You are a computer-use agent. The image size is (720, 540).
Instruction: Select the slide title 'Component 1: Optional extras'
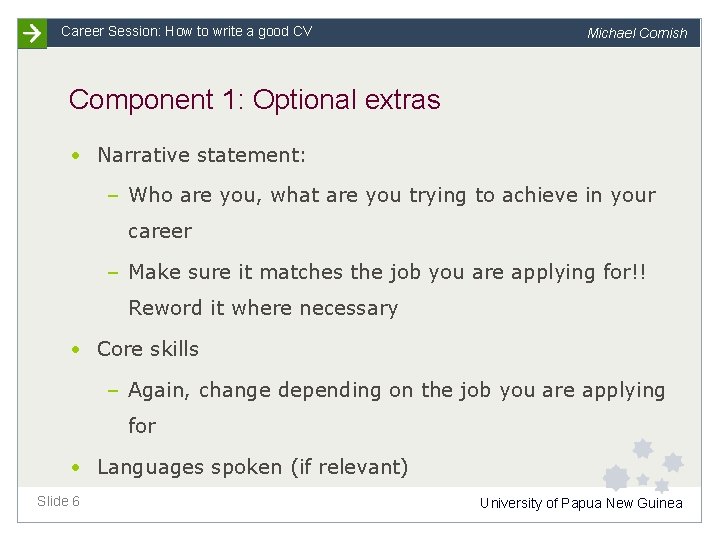[254, 100]
